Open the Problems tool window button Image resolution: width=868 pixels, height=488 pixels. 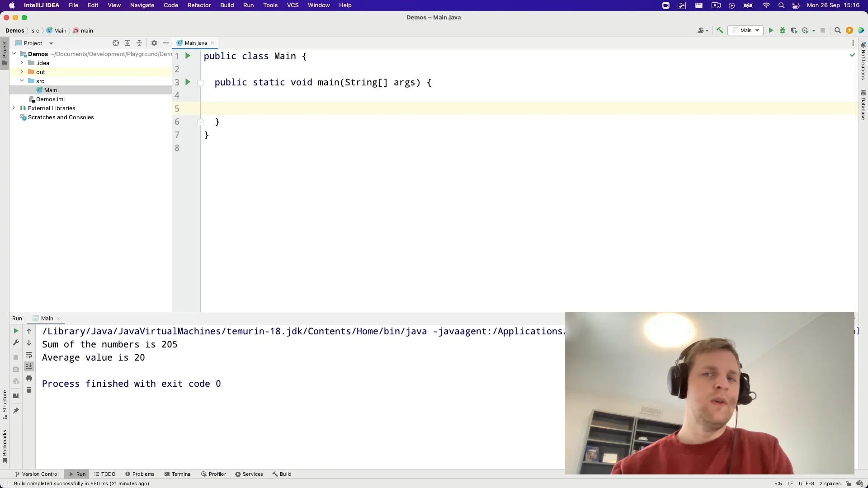[140, 474]
